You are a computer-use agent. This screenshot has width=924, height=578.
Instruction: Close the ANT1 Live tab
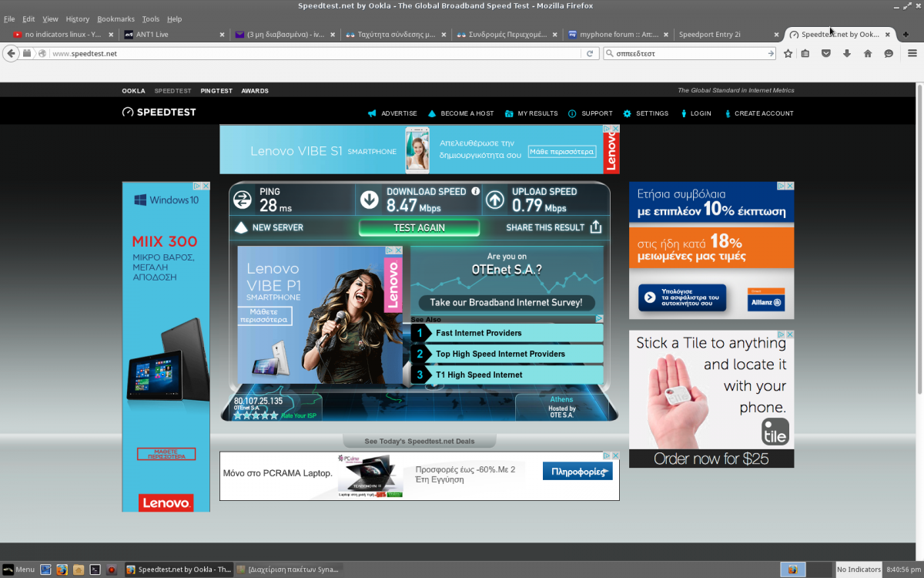223,35
